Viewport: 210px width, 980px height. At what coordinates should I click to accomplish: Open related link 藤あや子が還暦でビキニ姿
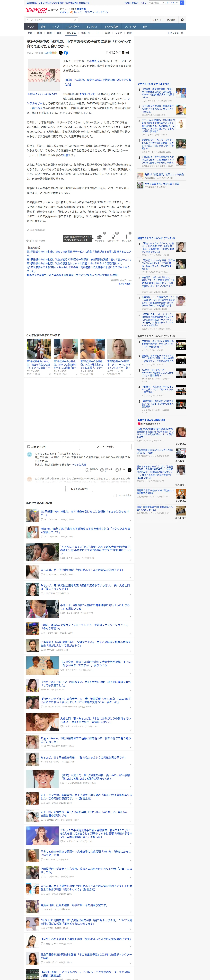pos(73,275)
